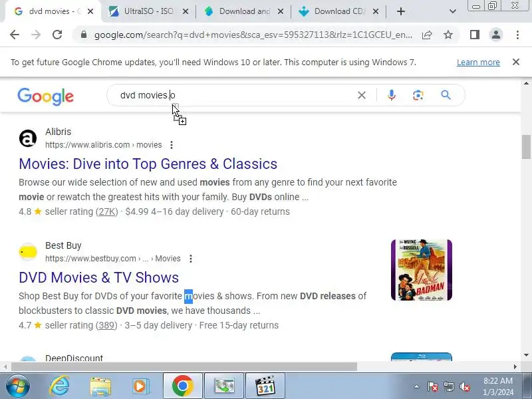This screenshot has width=532, height=399.
Task: Open Alibris result options menu
Action: (x=172, y=145)
